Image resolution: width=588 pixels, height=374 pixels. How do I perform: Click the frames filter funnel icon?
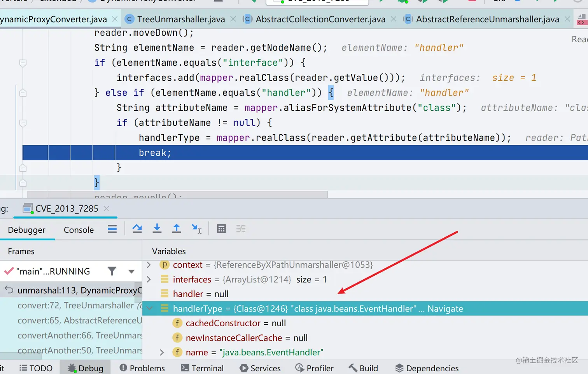pyautogui.click(x=112, y=271)
